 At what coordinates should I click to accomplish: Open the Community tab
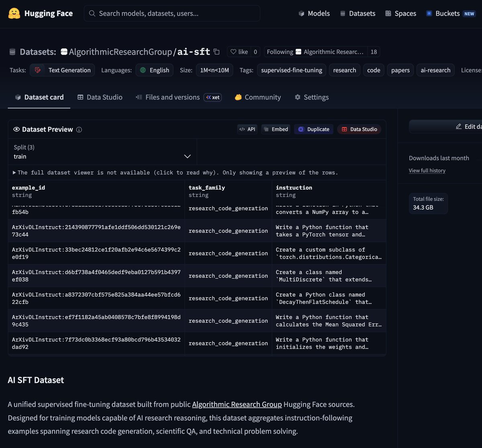coord(258,97)
